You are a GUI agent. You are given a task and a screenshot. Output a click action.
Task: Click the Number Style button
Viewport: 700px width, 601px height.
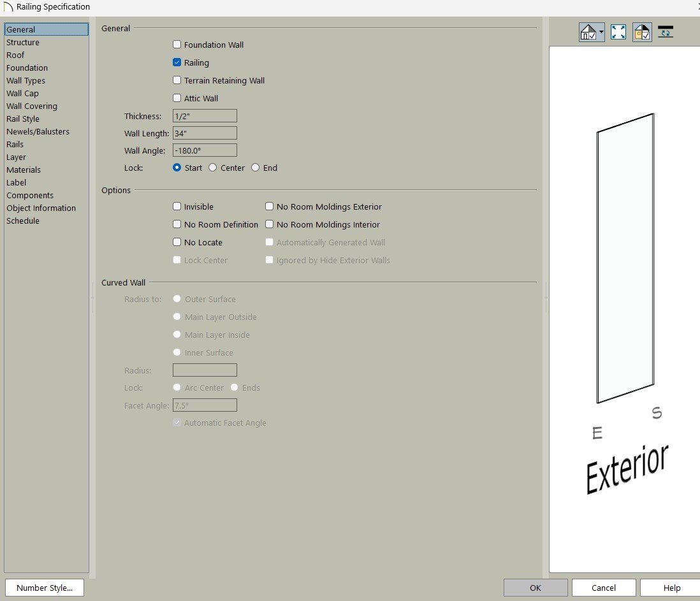pyautogui.click(x=44, y=588)
